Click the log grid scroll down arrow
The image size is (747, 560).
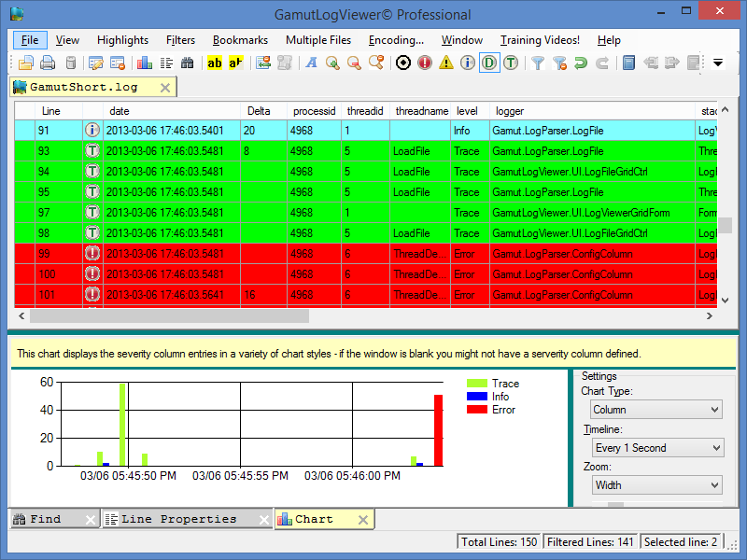pyautogui.click(x=726, y=301)
